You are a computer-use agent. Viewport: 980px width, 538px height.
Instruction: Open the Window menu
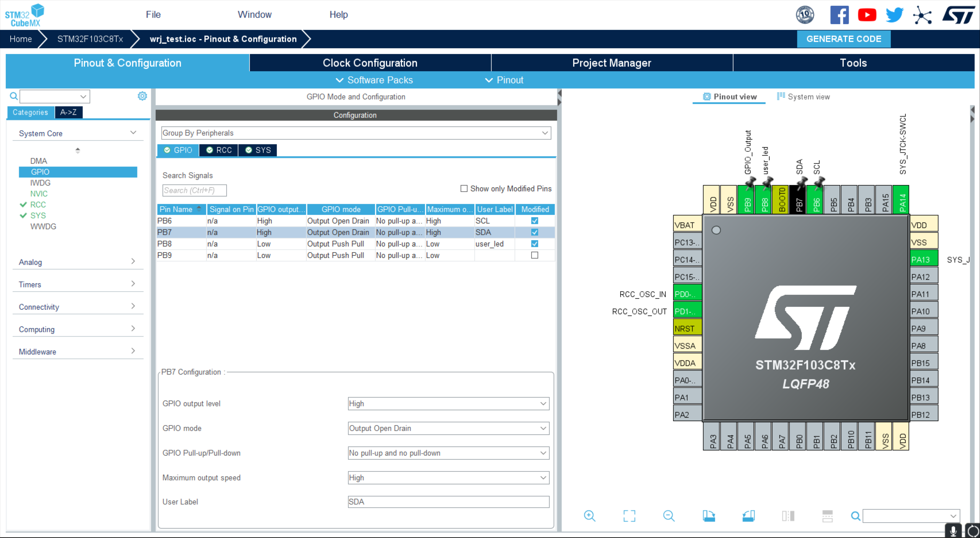point(255,15)
